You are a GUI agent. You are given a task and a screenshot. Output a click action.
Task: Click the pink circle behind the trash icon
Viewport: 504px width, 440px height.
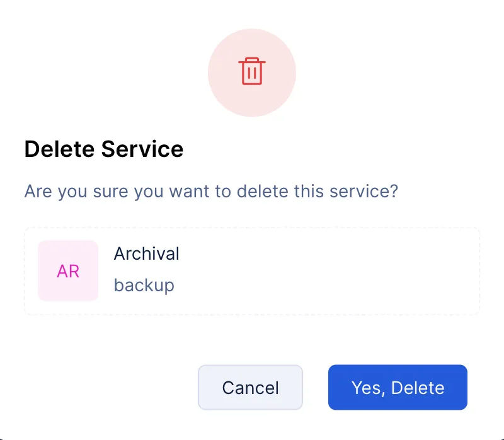pyautogui.click(x=251, y=72)
